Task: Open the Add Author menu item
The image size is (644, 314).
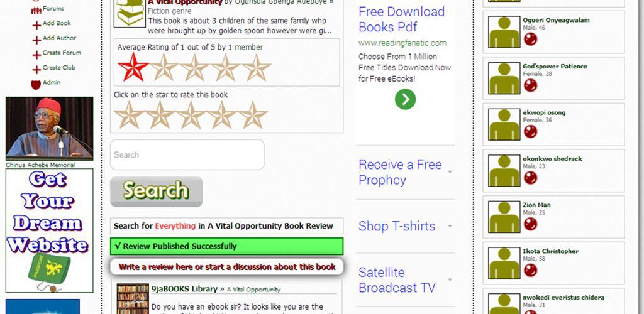Action: (x=60, y=38)
